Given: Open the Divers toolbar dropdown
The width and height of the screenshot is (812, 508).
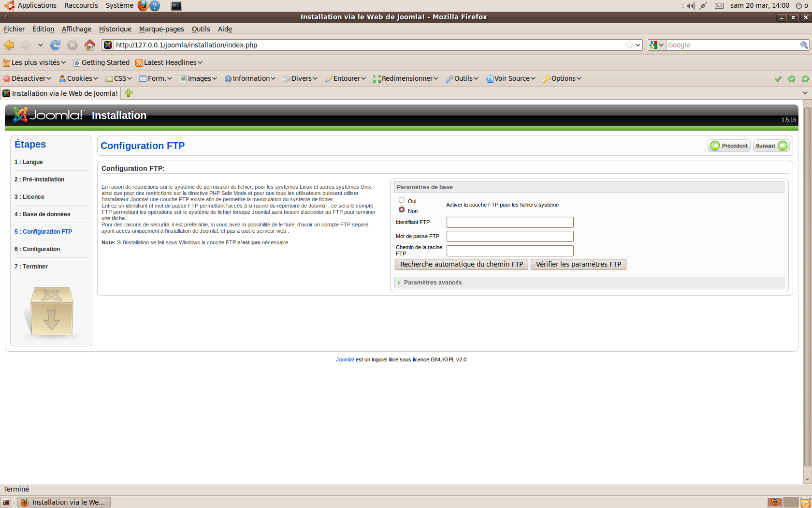Looking at the screenshot, I should pyautogui.click(x=300, y=78).
